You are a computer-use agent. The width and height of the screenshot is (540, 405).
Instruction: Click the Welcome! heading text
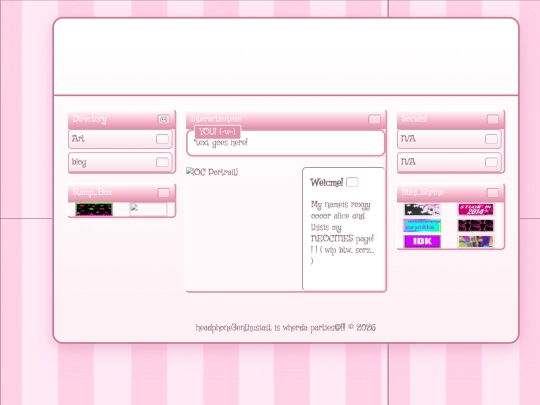click(326, 182)
